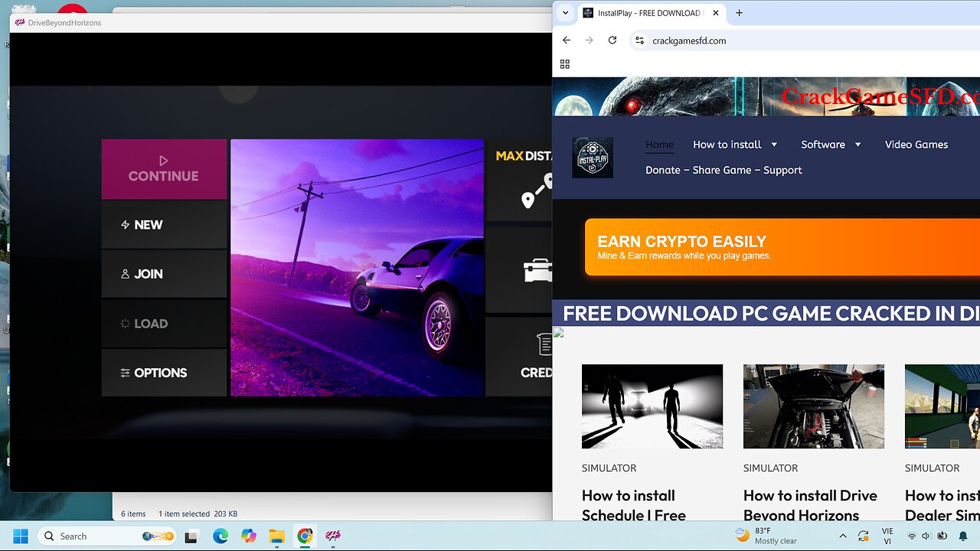This screenshot has width=980, height=551.
Task: Switch to Chrome in the taskbar
Action: pos(305,536)
